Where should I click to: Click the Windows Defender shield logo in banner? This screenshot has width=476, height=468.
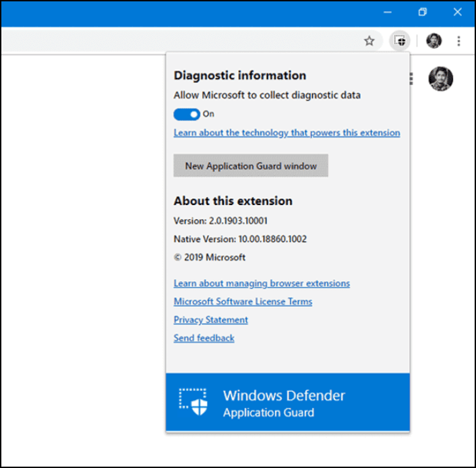tap(194, 402)
